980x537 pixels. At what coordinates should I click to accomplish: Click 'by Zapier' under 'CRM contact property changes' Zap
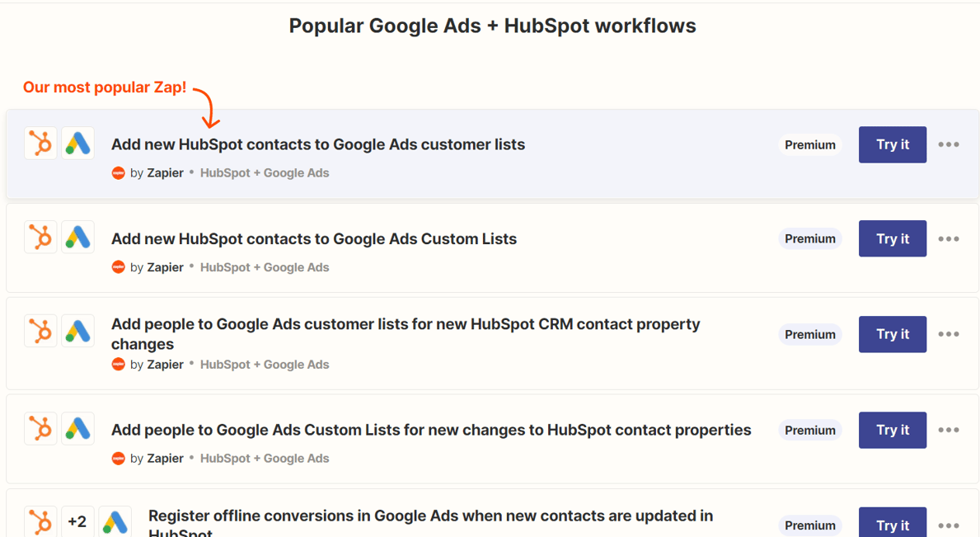[157, 365]
